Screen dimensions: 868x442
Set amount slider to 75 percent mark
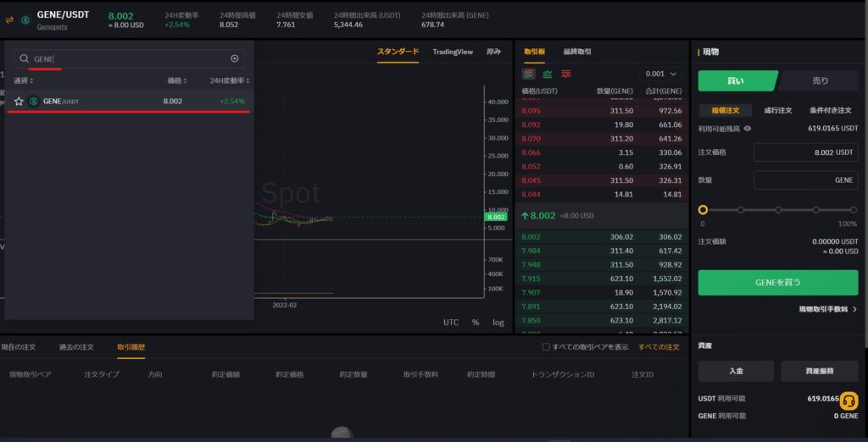pos(816,210)
